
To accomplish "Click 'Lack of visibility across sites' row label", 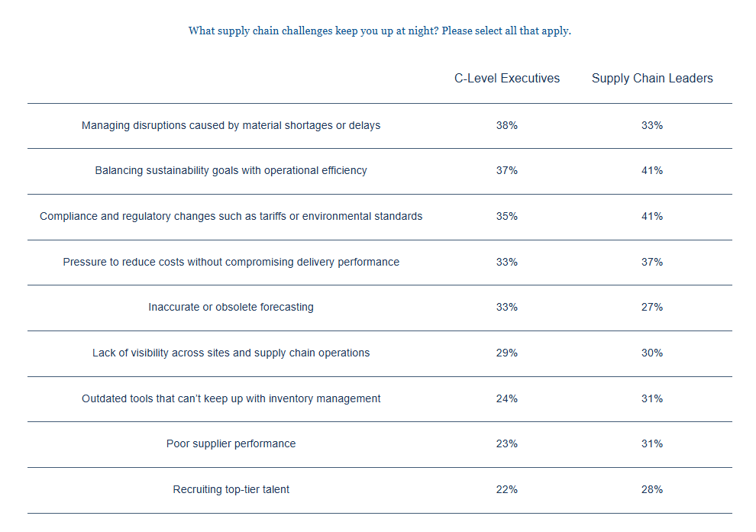I will pyautogui.click(x=231, y=353).
